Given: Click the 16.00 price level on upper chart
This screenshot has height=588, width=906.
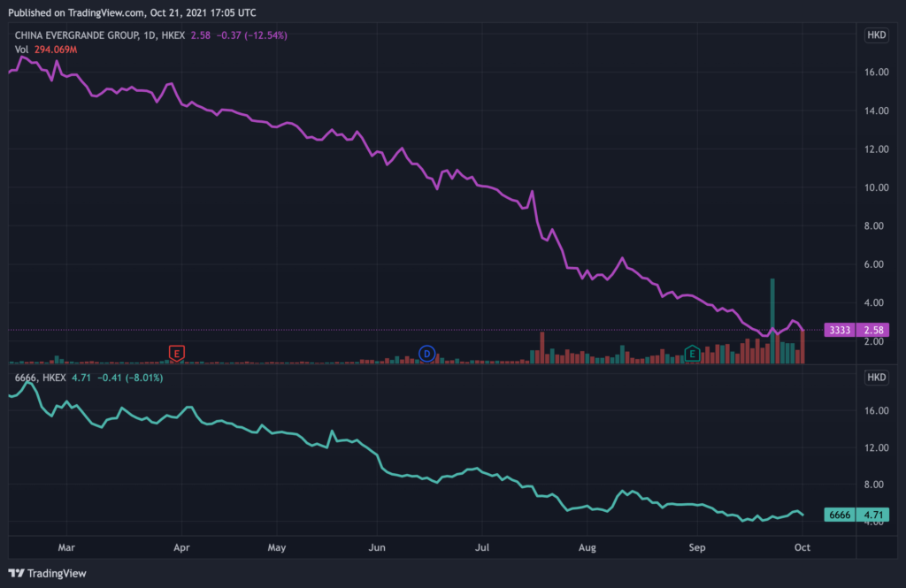Looking at the screenshot, I should coord(877,73).
